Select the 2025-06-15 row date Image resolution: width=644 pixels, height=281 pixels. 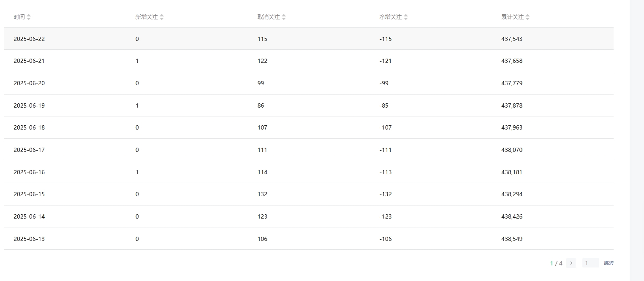point(29,194)
